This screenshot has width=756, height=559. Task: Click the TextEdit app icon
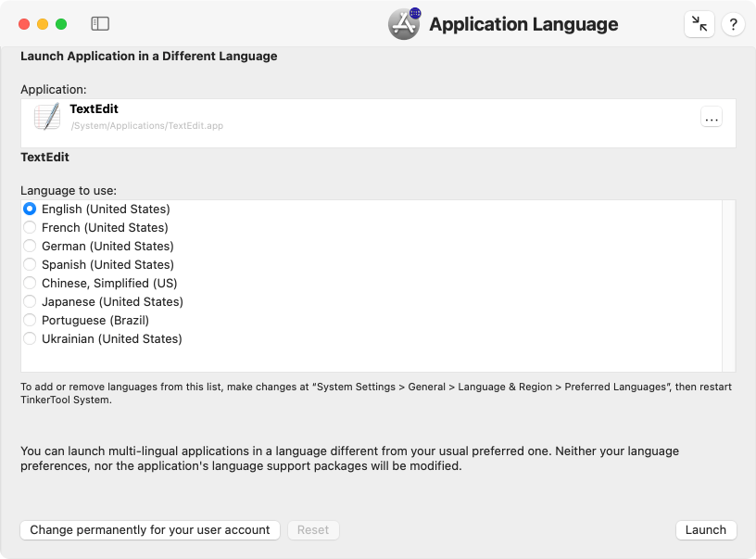pos(47,117)
